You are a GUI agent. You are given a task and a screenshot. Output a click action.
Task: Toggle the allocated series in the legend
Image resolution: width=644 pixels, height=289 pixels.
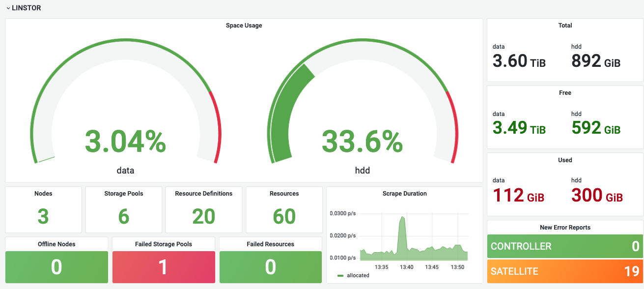358,275
